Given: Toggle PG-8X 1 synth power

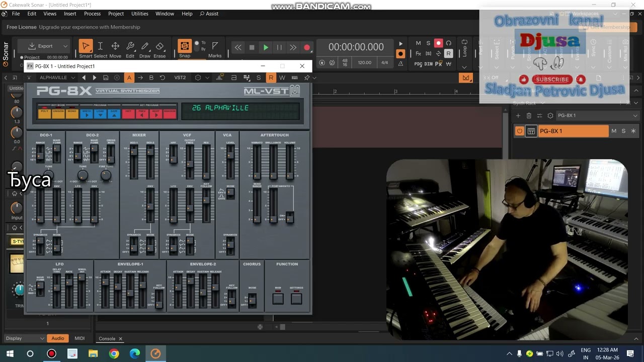Looking at the screenshot, I should [x=520, y=131].
